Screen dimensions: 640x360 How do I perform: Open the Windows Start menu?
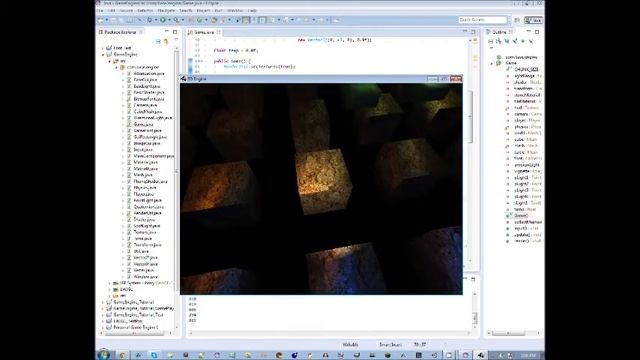pos(104,355)
